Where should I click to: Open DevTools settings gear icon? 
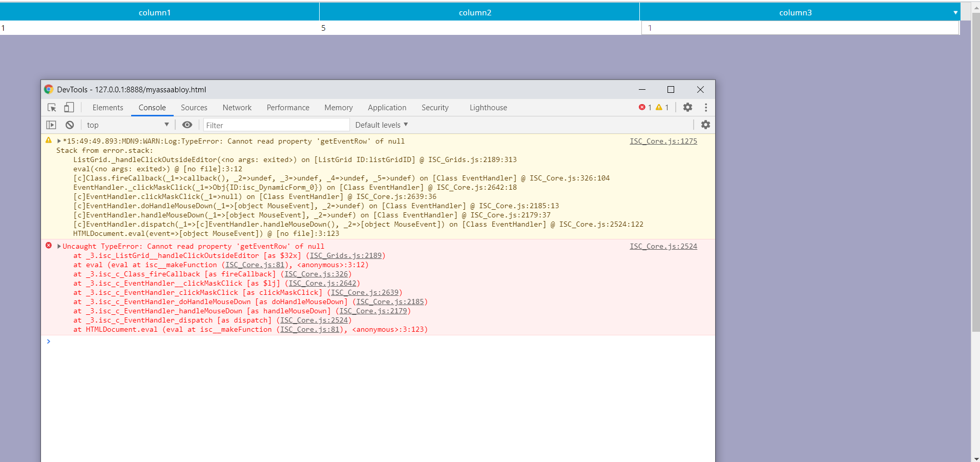(687, 108)
